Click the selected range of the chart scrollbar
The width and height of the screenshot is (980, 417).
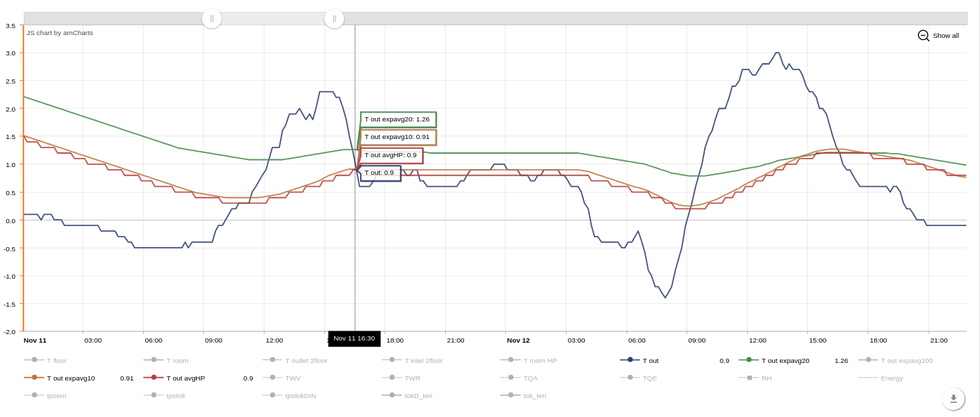(273, 18)
